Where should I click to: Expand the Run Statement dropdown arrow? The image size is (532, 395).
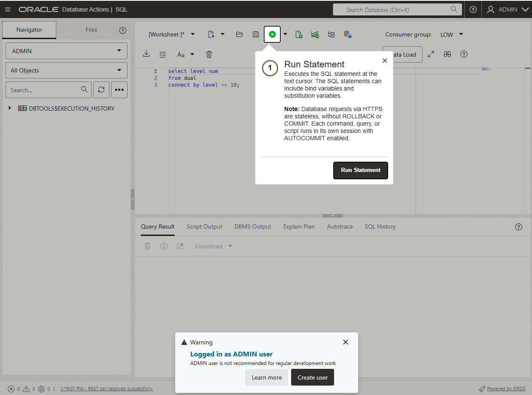click(x=285, y=34)
